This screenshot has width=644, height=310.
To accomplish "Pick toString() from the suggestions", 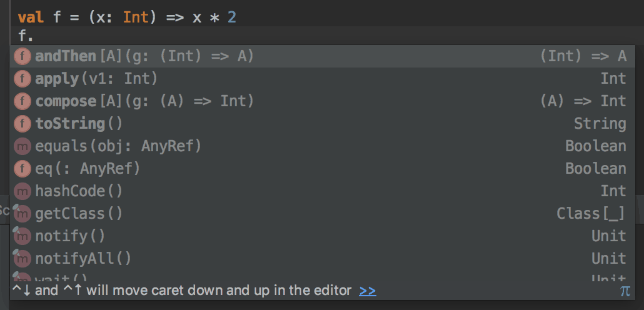I will [x=79, y=124].
